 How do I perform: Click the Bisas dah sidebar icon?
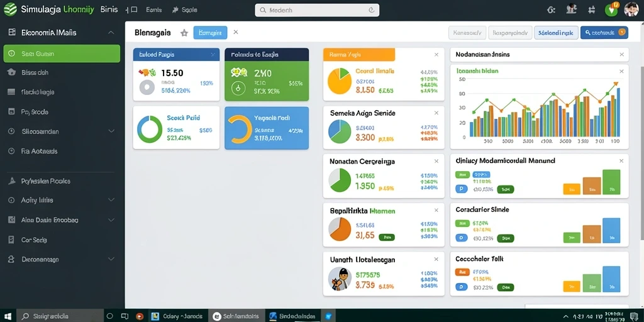11,72
